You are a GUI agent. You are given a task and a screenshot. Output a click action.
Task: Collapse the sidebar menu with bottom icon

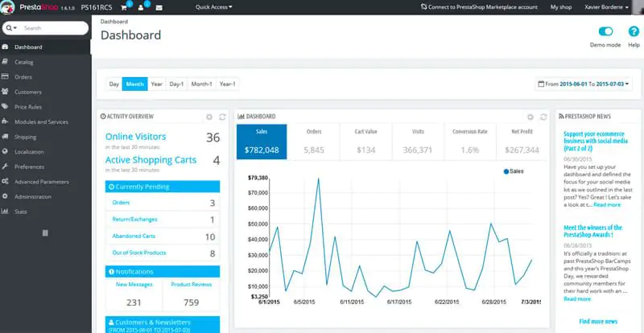[45, 232]
